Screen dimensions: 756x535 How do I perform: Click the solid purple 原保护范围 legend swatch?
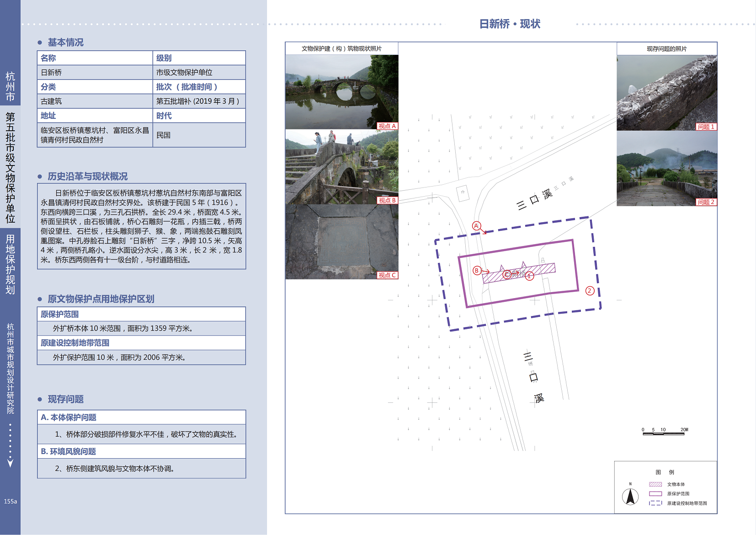pyautogui.click(x=655, y=494)
